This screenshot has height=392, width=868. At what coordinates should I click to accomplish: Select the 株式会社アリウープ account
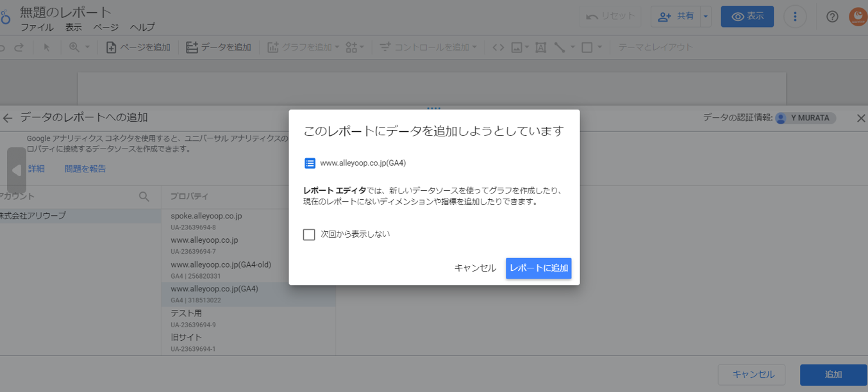tap(80, 216)
